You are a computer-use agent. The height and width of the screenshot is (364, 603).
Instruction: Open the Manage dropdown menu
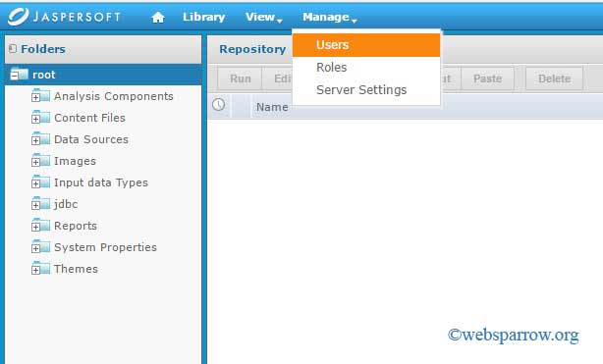(330, 17)
